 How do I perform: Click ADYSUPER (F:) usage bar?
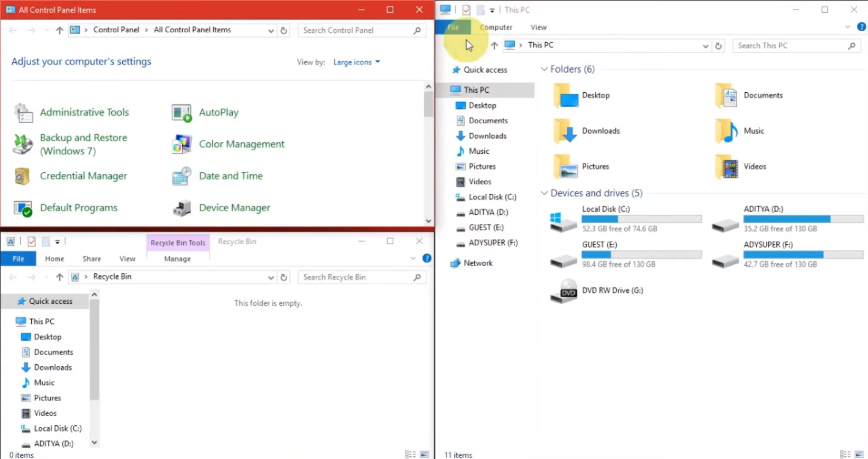(803, 255)
